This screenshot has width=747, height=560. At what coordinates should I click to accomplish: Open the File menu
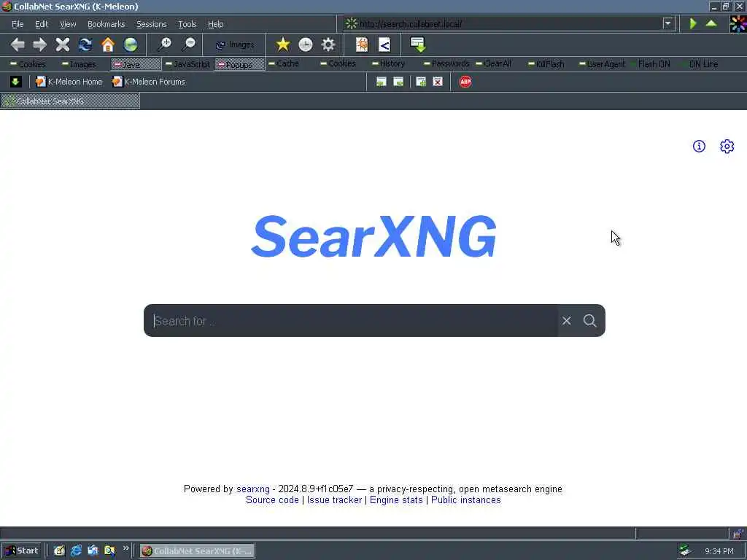pos(18,24)
